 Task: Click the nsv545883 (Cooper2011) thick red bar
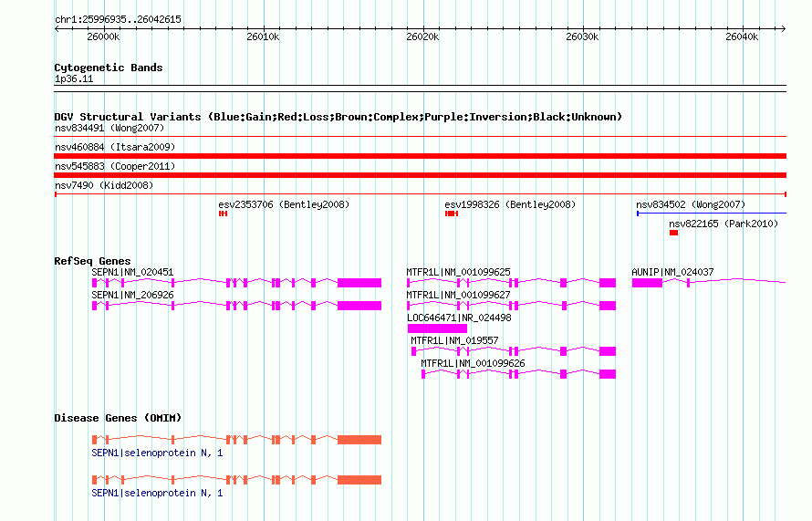420,175
